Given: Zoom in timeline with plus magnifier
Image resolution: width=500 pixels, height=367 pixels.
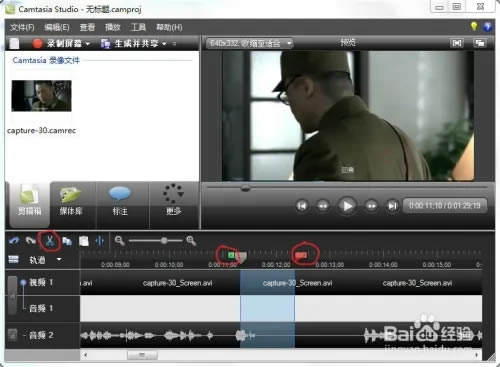Looking at the screenshot, I should [x=191, y=241].
